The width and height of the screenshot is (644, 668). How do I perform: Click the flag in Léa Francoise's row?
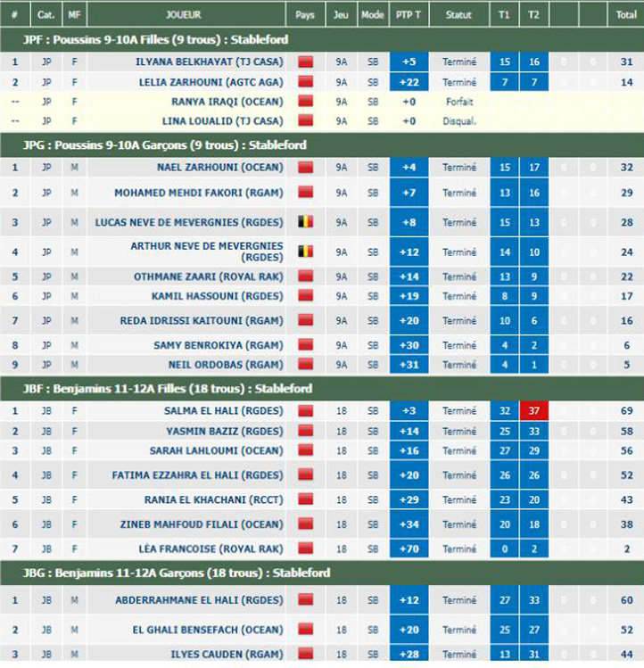tap(305, 549)
